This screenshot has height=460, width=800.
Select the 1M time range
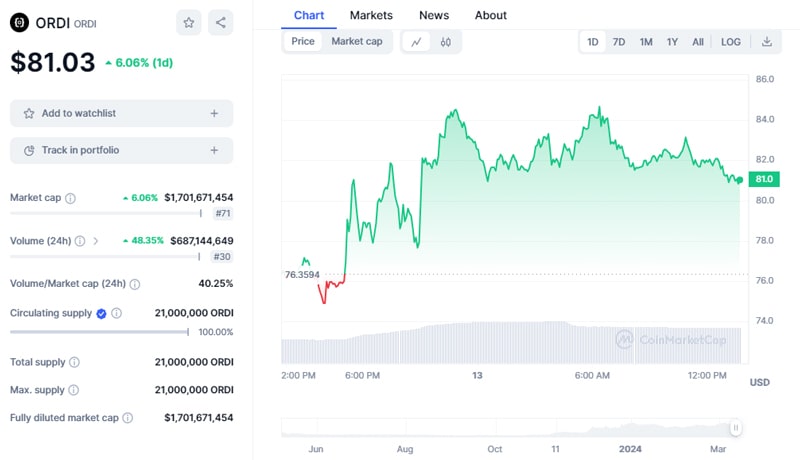tap(646, 42)
